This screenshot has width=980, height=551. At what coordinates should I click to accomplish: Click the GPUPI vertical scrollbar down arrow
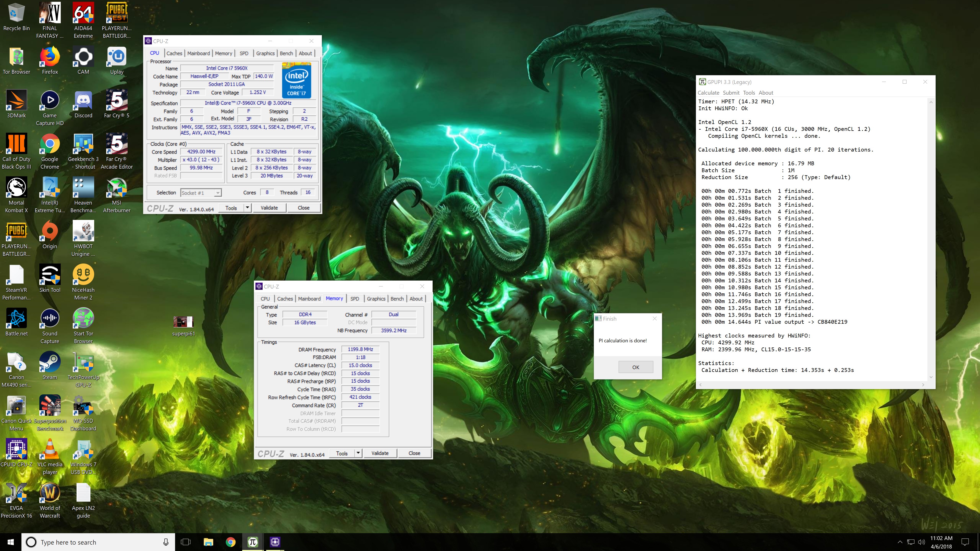tap(931, 377)
